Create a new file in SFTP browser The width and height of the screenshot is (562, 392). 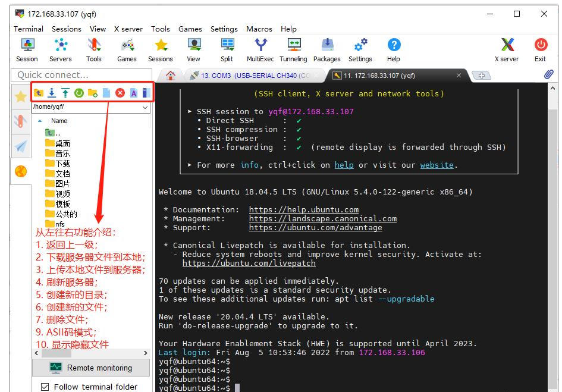click(106, 93)
